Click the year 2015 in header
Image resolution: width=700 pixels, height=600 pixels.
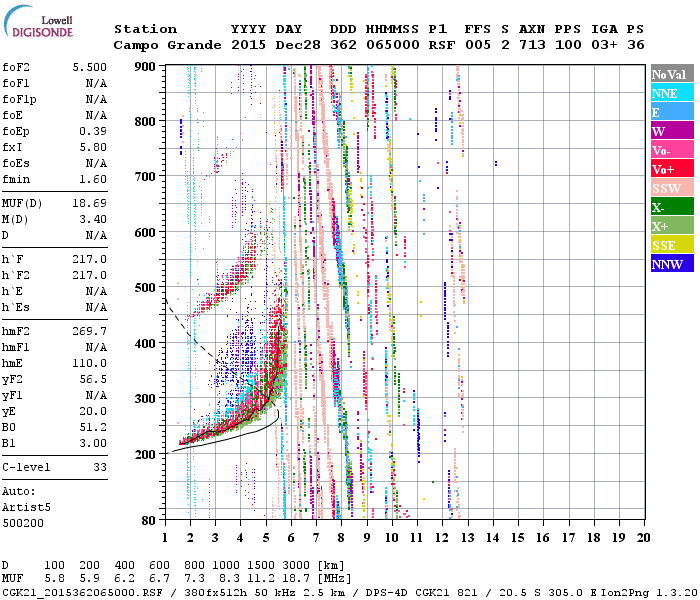point(249,45)
